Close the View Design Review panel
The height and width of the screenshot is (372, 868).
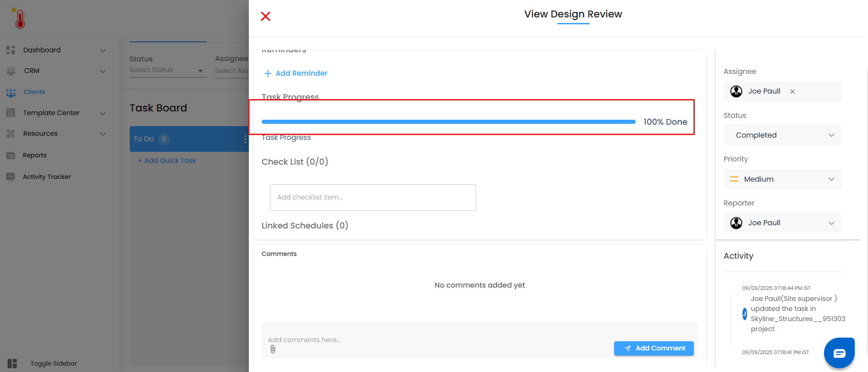coord(265,17)
